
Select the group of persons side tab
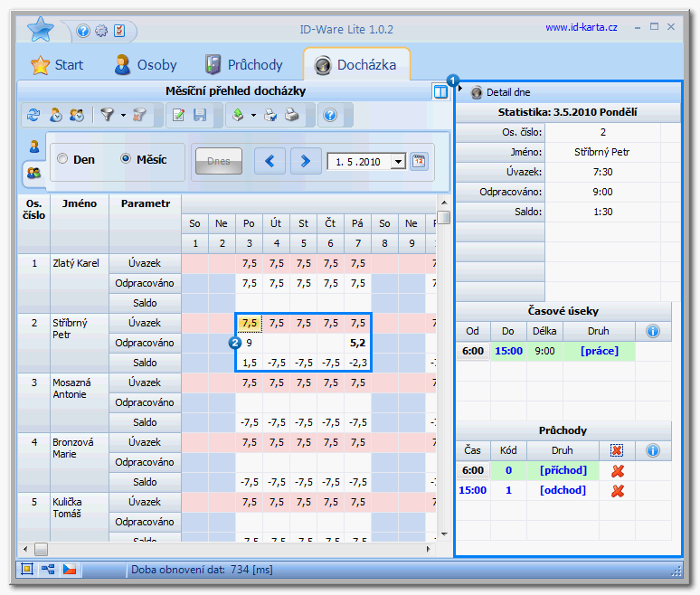click(34, 173)
